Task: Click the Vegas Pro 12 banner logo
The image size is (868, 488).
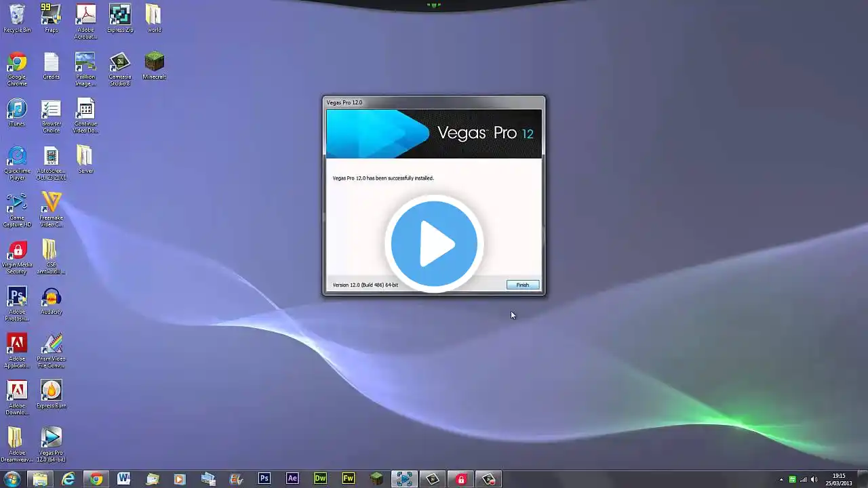Action: [x=434, y=134]
